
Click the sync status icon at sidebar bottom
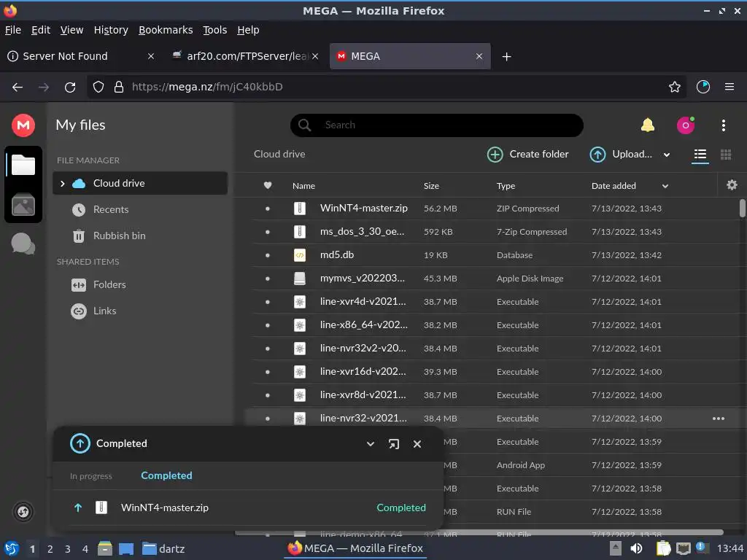pos(23,512)
